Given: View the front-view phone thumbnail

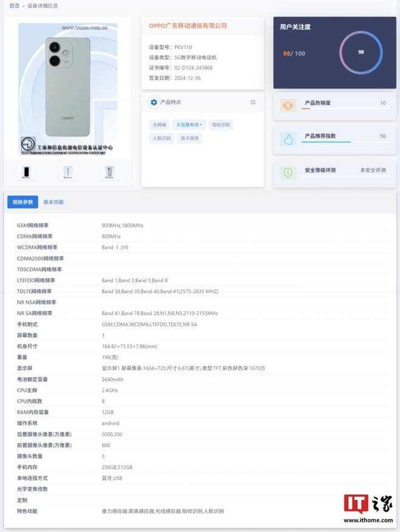Looking at the screenshot, I should 26,172.
